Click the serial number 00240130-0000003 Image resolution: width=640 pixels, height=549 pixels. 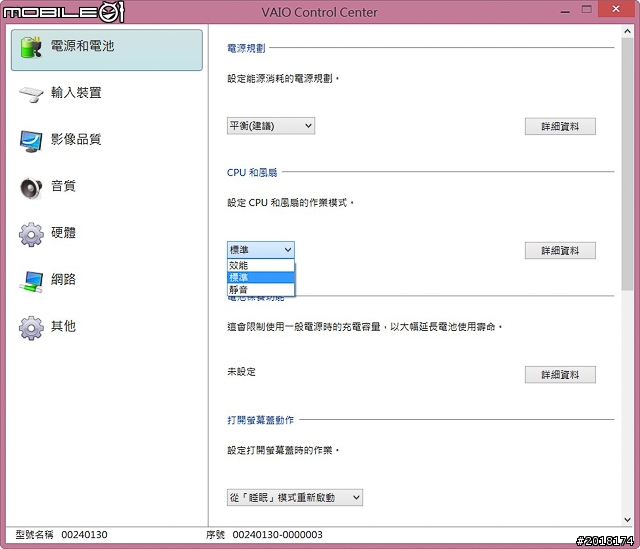tap(277, 535)
